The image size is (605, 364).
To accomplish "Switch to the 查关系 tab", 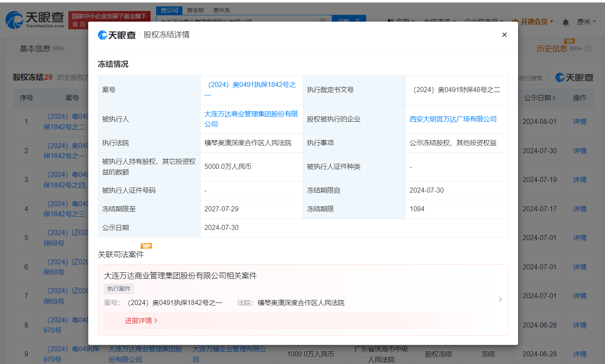I will click(221, 10).
